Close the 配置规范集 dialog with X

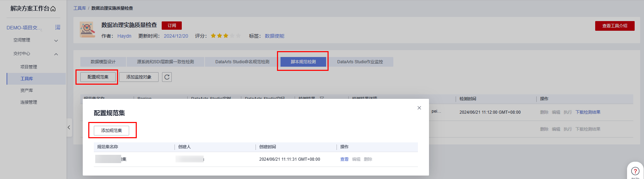[x=419, y=108]
